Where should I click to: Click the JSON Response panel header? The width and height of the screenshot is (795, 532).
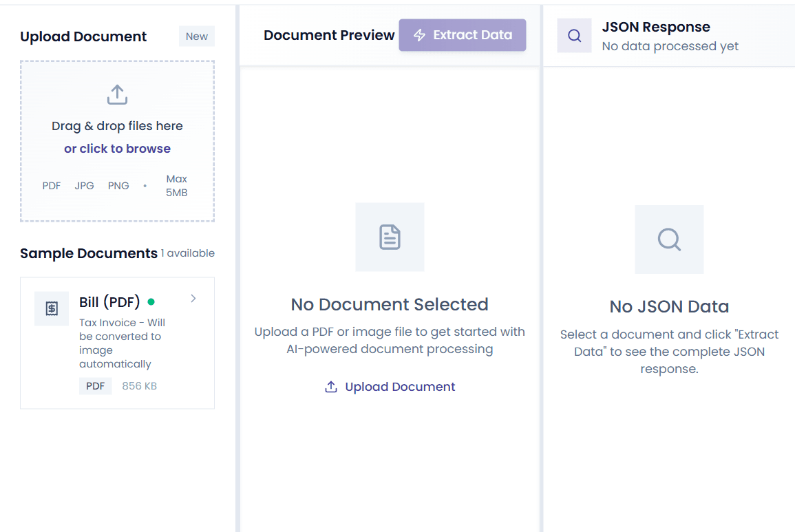coord(655,27)
